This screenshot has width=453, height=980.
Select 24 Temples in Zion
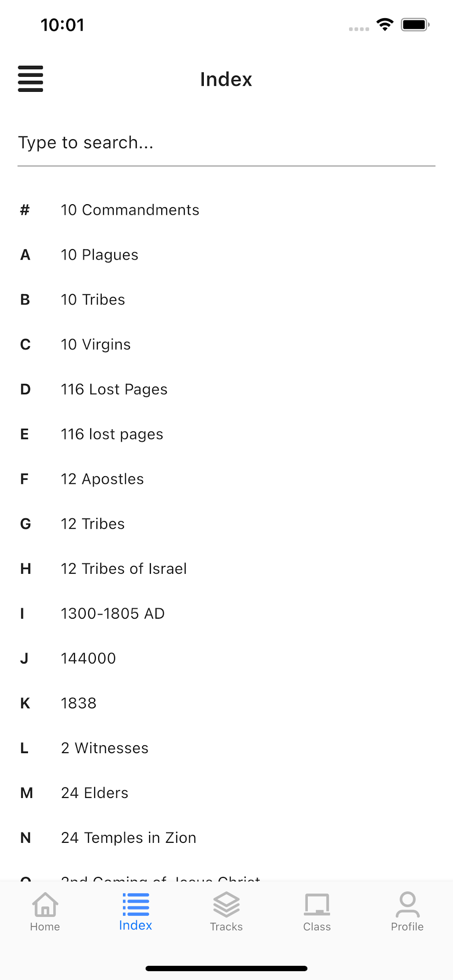(x=128, y=838)
